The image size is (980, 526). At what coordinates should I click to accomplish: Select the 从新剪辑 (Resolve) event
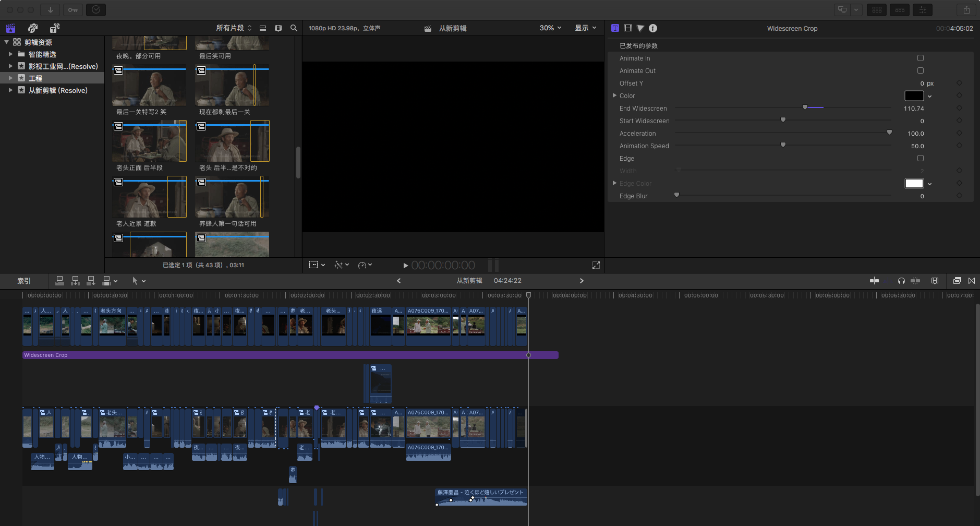[57, 90]
